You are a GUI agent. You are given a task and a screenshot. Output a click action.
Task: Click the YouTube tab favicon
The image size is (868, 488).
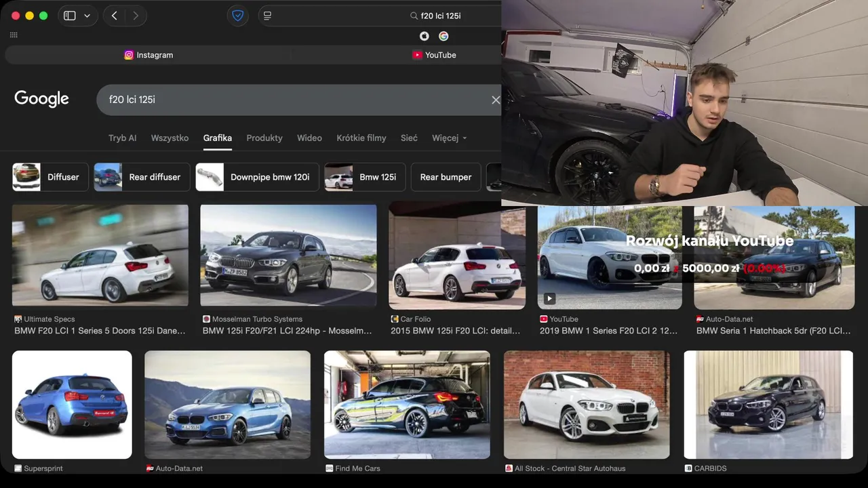[417, 55]
